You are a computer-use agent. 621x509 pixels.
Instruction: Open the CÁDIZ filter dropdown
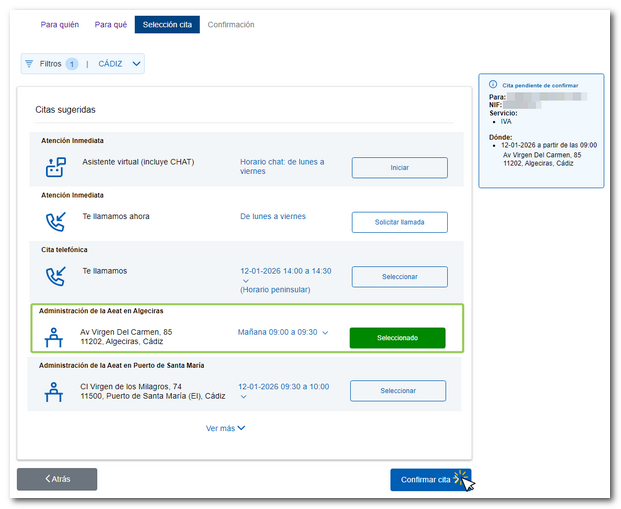(x=137, y=63)
